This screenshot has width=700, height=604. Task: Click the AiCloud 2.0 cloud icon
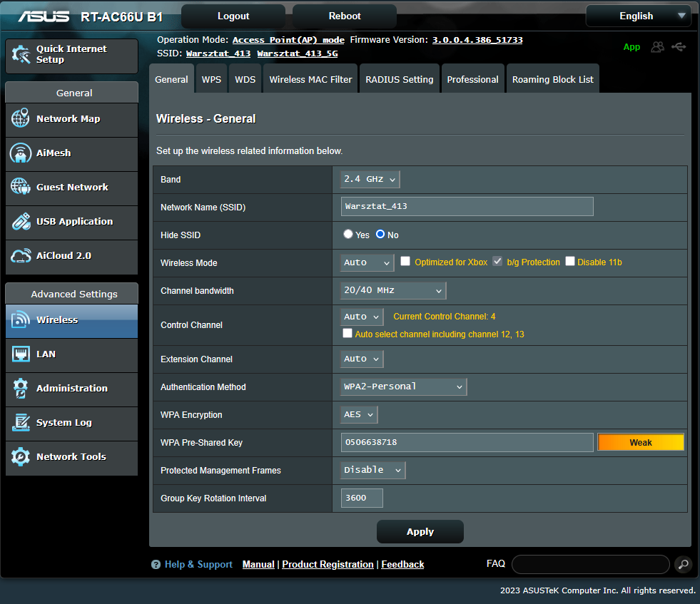(21, 255)
